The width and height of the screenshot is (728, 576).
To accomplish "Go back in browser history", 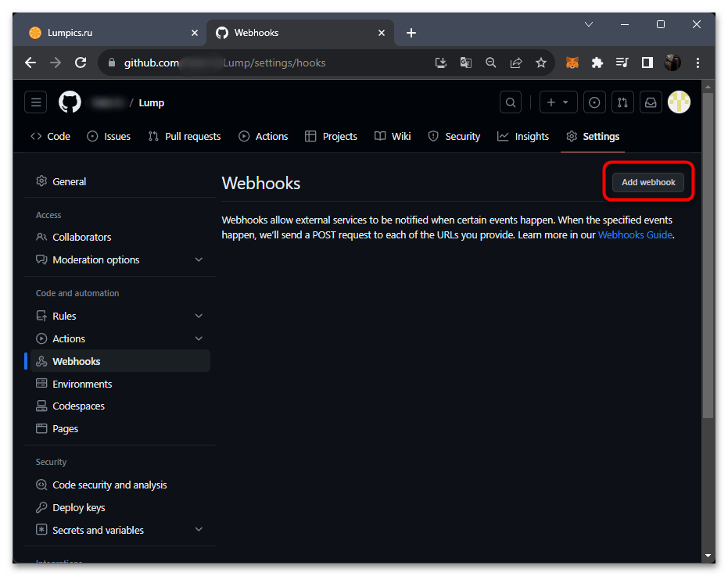I will pos(30,63).
